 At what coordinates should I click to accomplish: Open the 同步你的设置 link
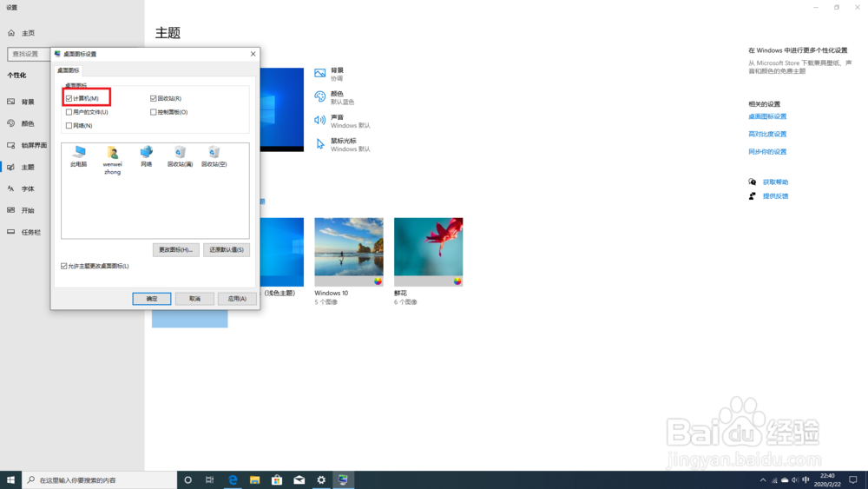click(767, 152)
